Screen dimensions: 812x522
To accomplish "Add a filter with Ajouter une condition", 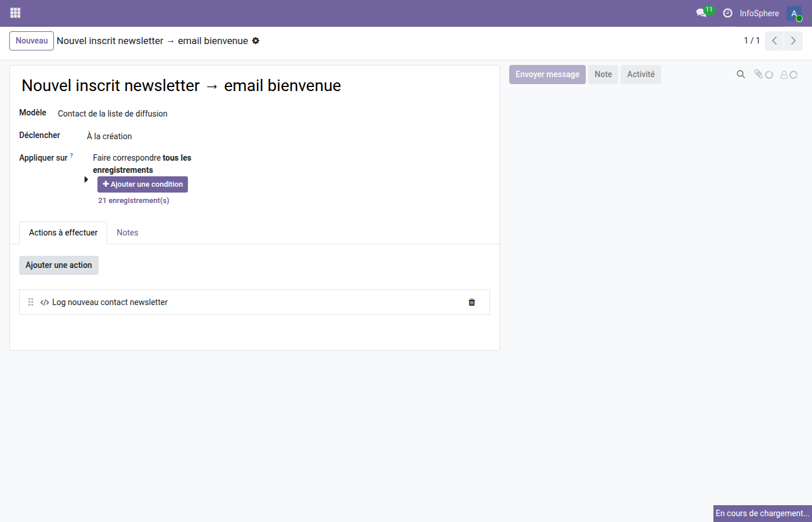I will point(143,184).
